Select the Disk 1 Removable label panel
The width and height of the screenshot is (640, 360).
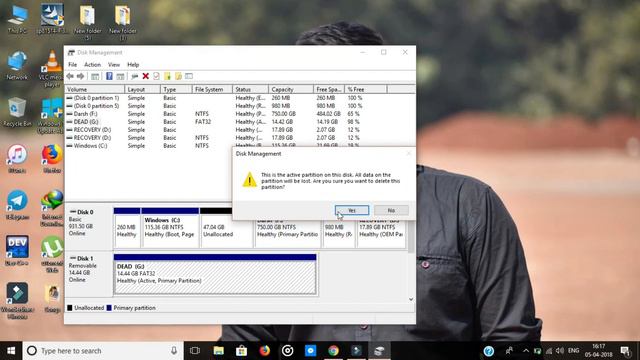coord(89,274)
